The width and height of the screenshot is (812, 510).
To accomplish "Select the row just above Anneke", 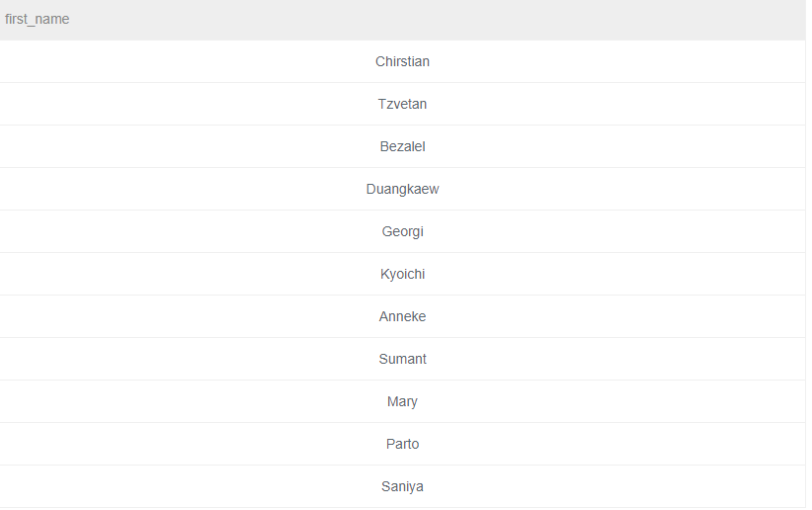I will click(402, 274).
